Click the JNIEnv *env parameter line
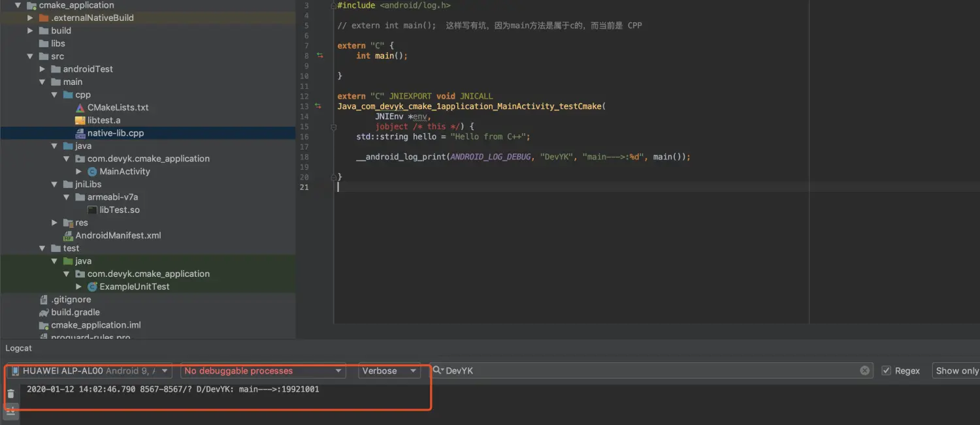980x425 pixels. tap(403, 116)
